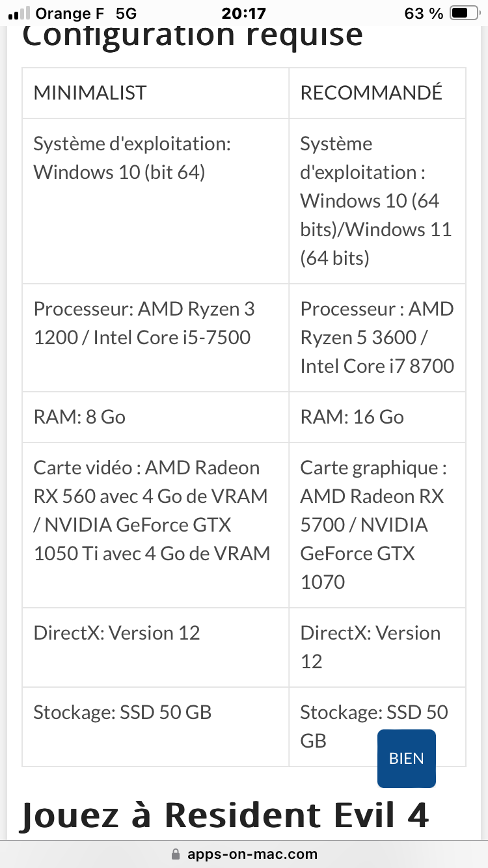Click the Radeon RX 5700 graphics card cell

372,510
